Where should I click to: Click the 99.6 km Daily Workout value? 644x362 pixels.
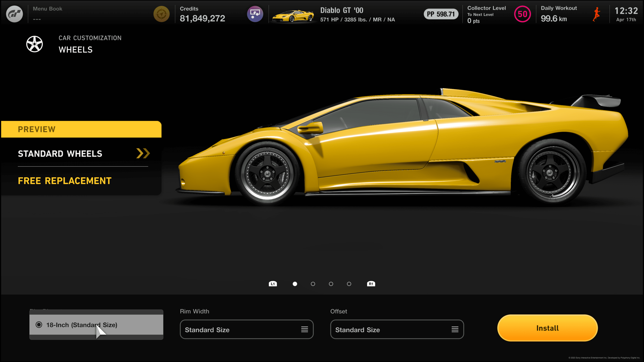554,18
